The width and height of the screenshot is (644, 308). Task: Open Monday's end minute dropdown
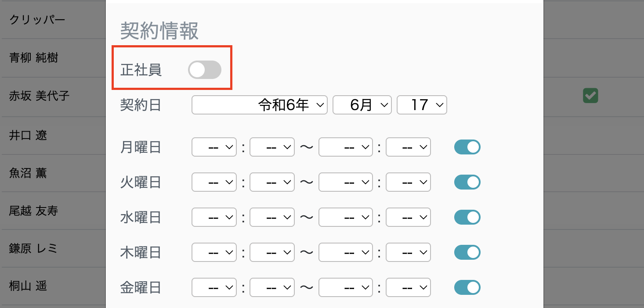[408, 147]
